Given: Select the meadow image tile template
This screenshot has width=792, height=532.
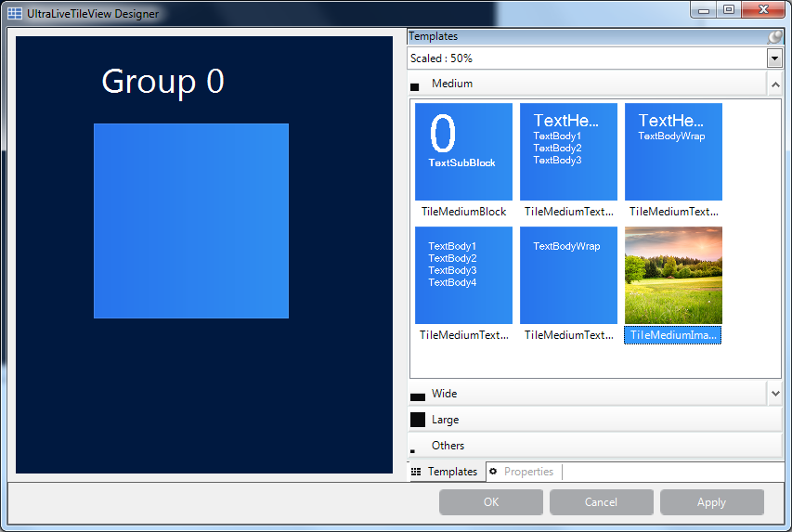Looking at the screenshot, I should [x=673, y=275].
